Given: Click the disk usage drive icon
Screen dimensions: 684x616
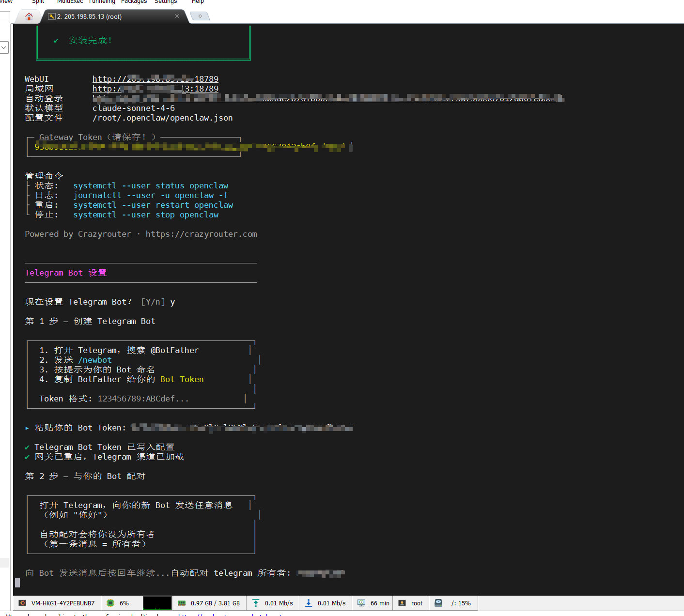Looking at the screenshot, I should tap(438, 603).
